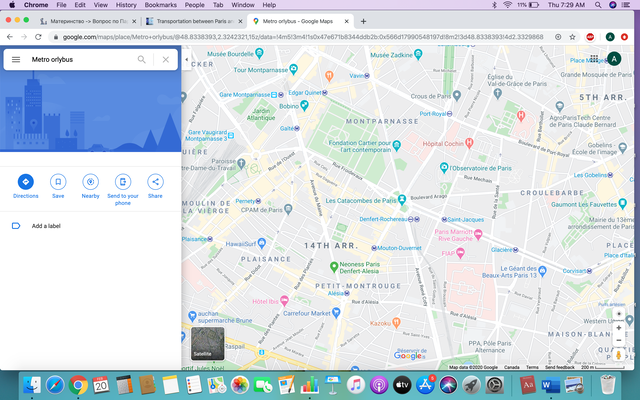Open Chrome profile avatar in toolbar
640x400 pixels.
coord(610,37)
